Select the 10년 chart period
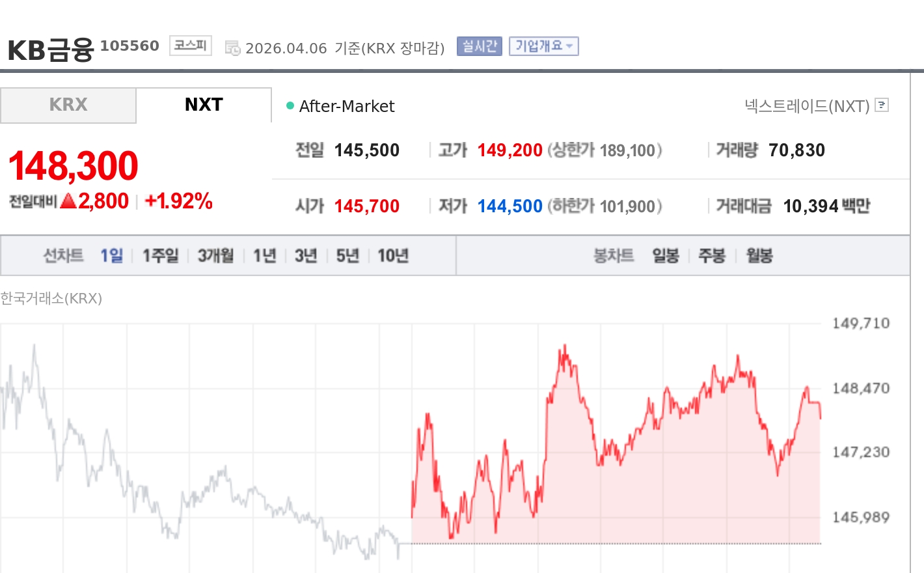Viewport: 924px width, 573px height. [x=394, y=255]
